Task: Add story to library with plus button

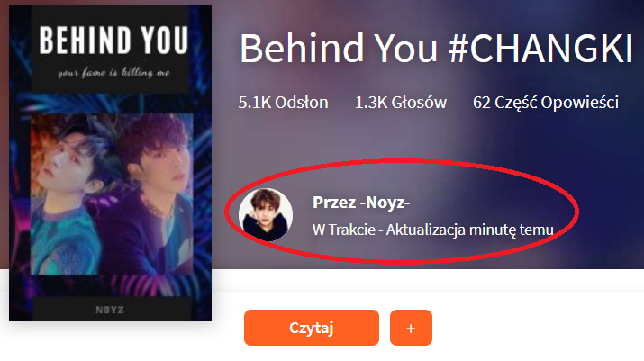Action: (411, 328)
